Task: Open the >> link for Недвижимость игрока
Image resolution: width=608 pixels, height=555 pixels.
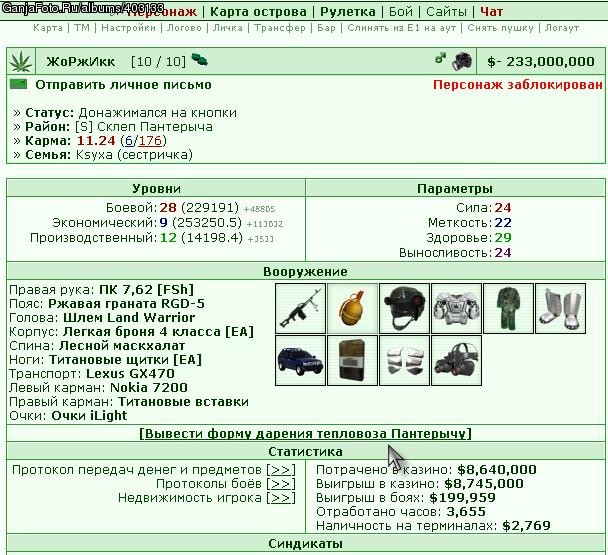Action: click(281, 498)
